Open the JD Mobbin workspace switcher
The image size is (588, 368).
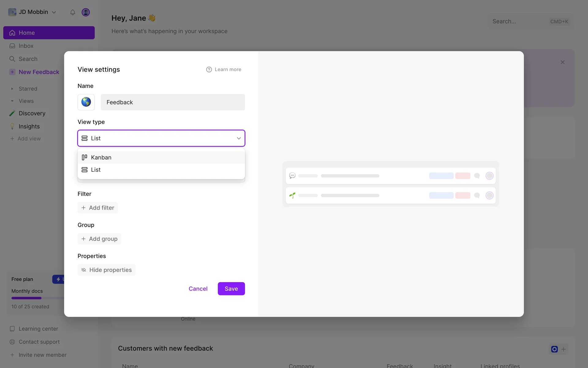33,12
